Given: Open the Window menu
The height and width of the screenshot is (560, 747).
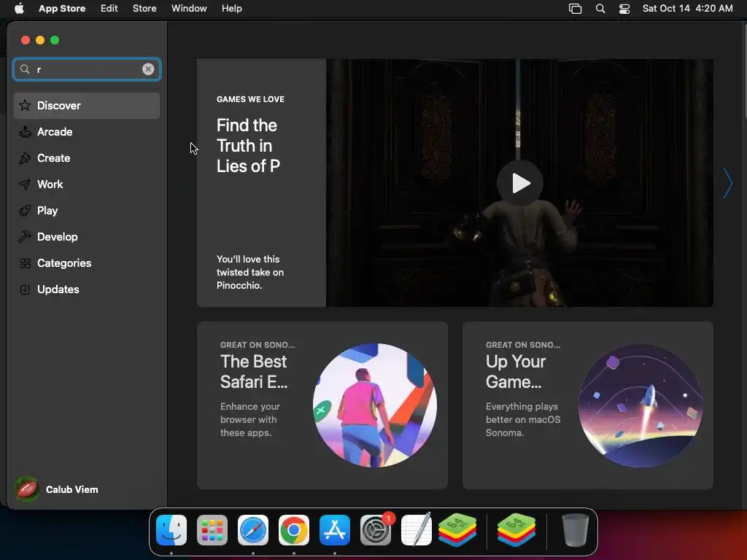Looking at the screenshot, I should tap(189, 8).
